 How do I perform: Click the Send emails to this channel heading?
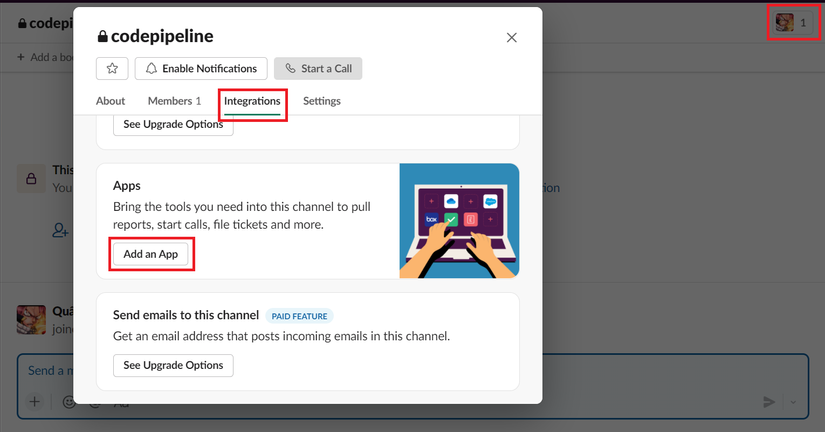pos(186,315)
